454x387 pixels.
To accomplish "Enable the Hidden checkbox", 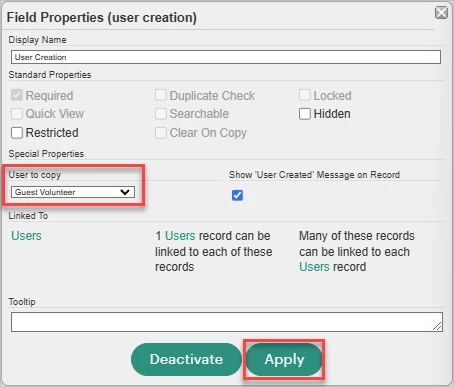I will tap(305, 114).
